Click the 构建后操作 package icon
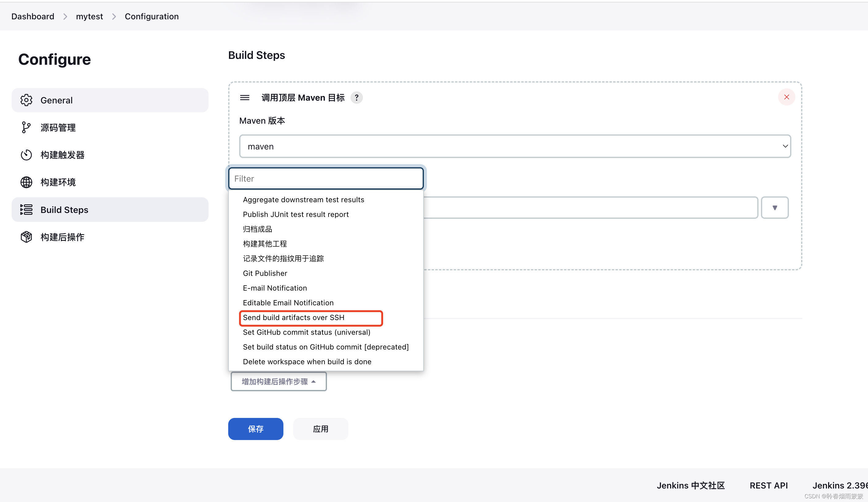Image resolution: width=868 pixels, height=502 pixels. click(x=26, y=237)
